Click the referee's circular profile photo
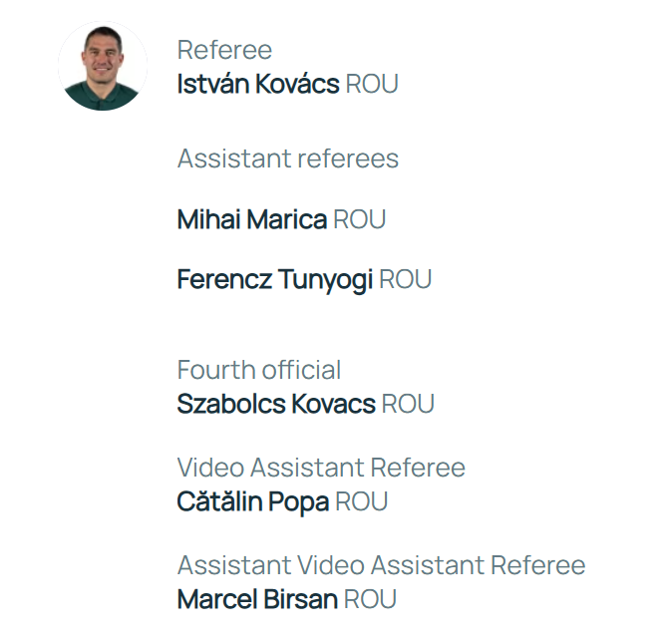 click(x=102, y=66)
